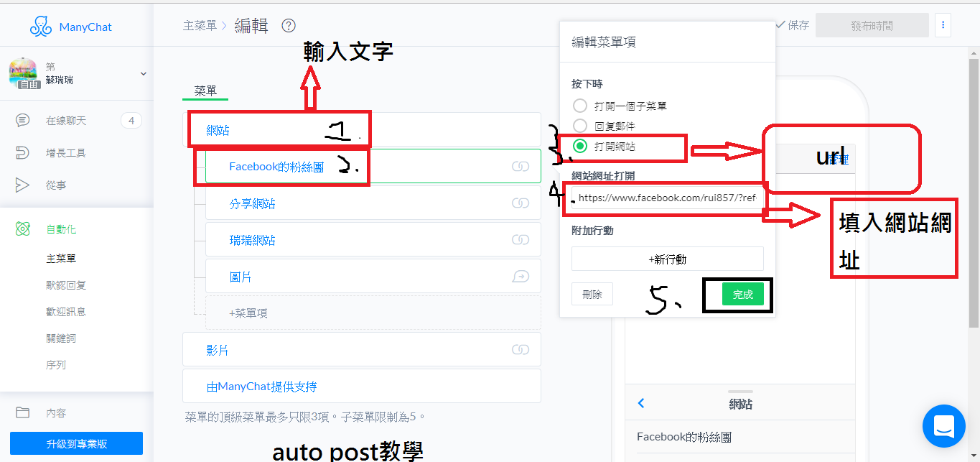Image resolution: width=980 pixels, height=462 pixels.
Task: Select the 影片 top-level menu item
Action: (x=362, y=350)
